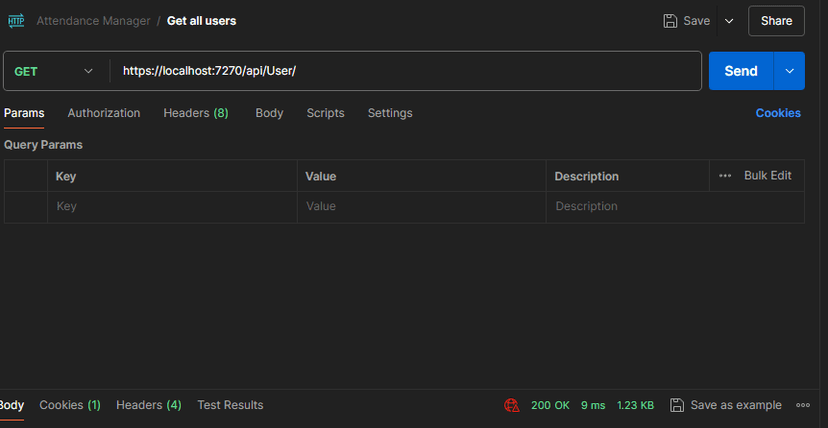The height and width of the screenshot is (428, 828).
Task: View the response Cookies (1) tab
Action: tap(70, 405)
